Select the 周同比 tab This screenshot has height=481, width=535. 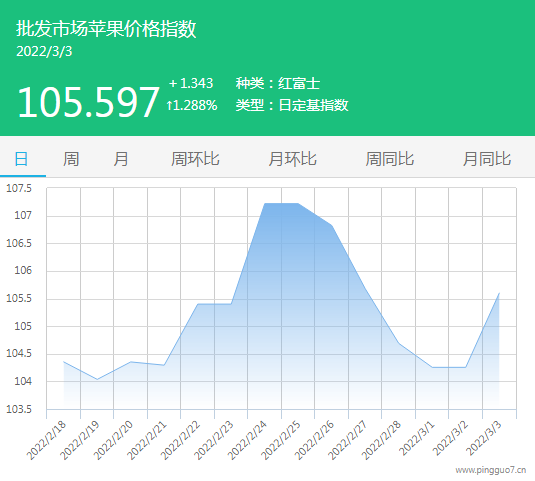tap(390, 159)
